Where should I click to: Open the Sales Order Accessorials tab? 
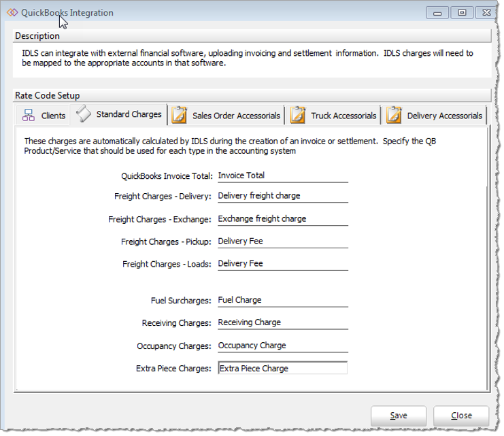coord(226,115)
